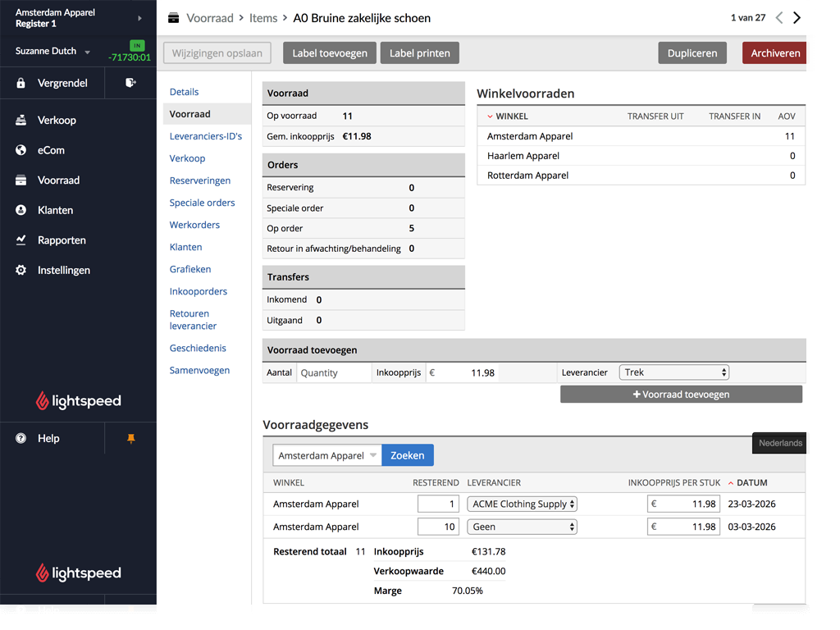Open Instellingen in the main sidebar
Screen dimensions: 840x630
click(63, 270)
